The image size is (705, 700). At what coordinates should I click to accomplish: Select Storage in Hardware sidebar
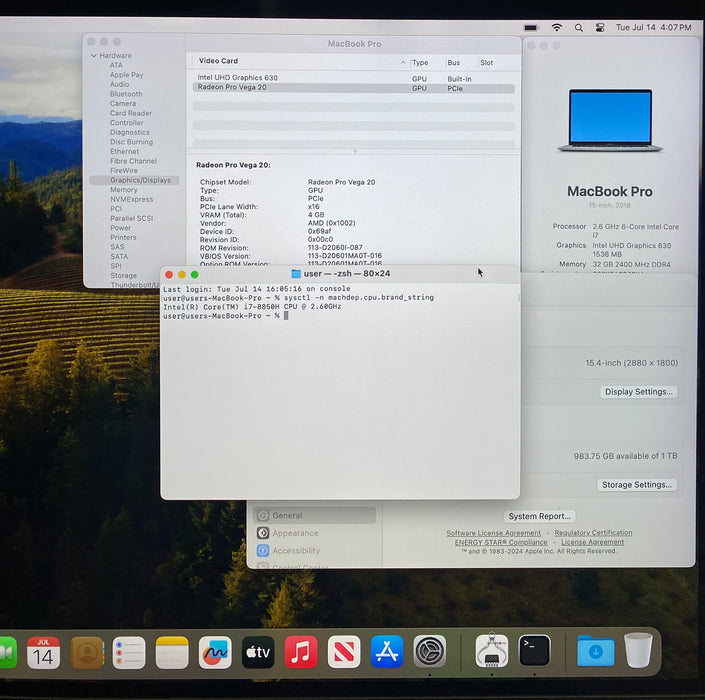123,276
